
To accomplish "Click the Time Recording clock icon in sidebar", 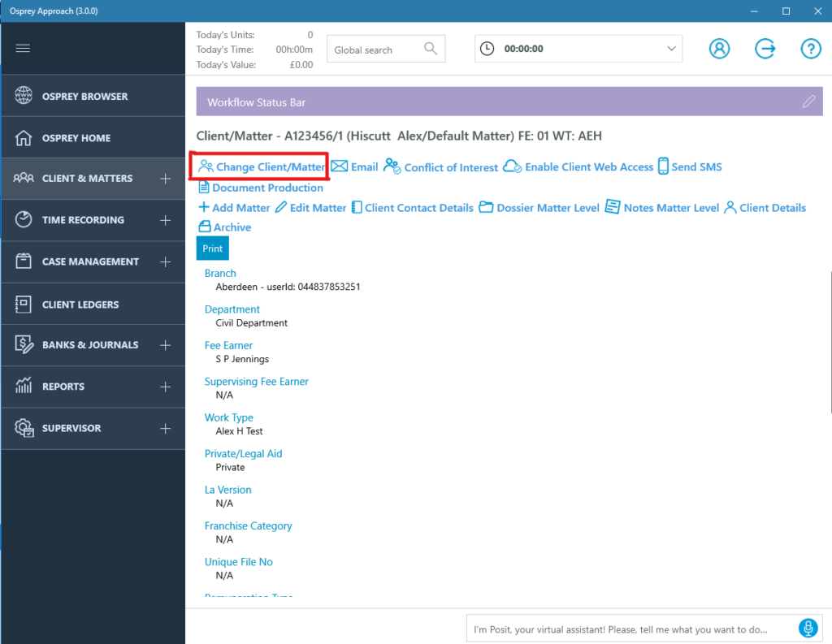I will click(x=24, y=219).
